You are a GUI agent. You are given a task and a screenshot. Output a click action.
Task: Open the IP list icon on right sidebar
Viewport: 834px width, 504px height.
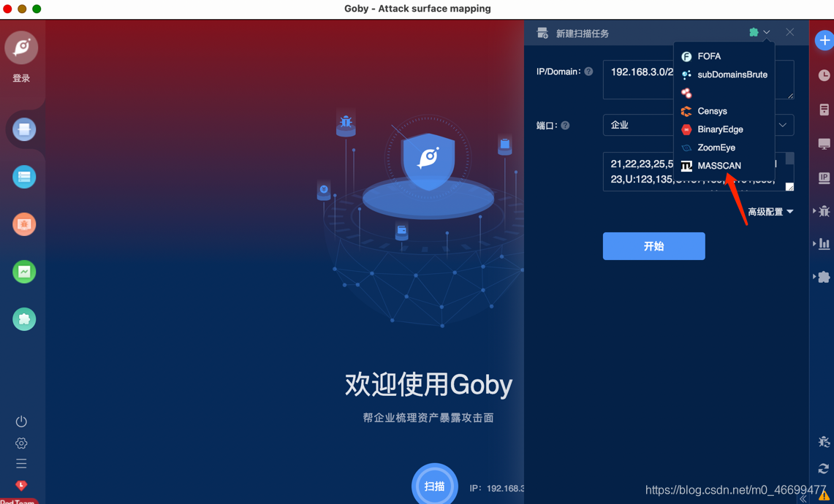[x=824, y=177]
